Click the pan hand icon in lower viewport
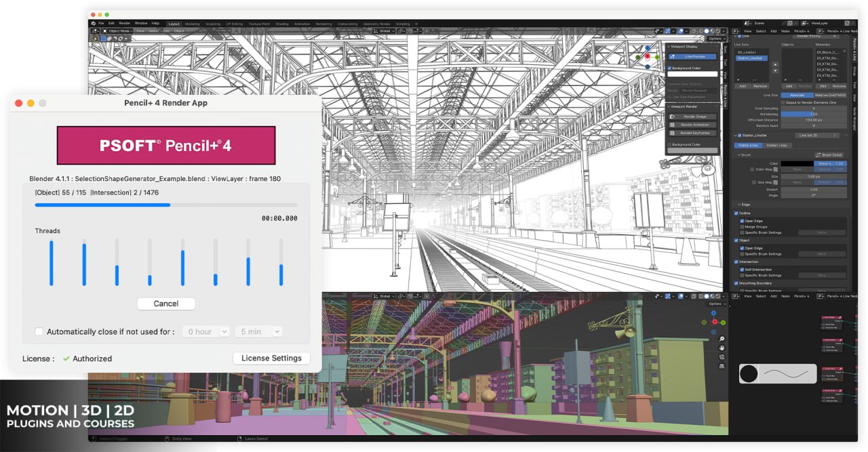The height and width of the screenshot is (452, 868). (x=722, y=347)
